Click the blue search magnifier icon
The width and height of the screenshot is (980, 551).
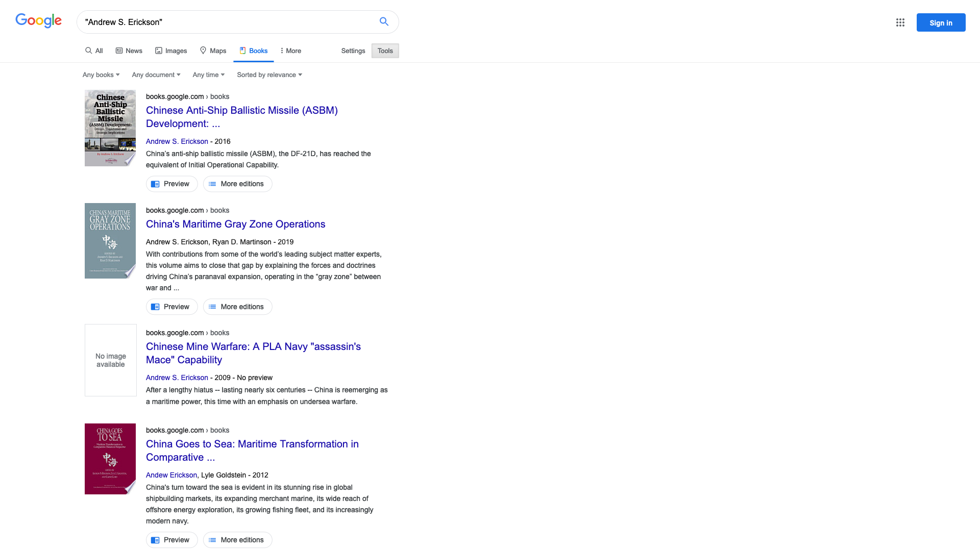click(x=384, y=21)
